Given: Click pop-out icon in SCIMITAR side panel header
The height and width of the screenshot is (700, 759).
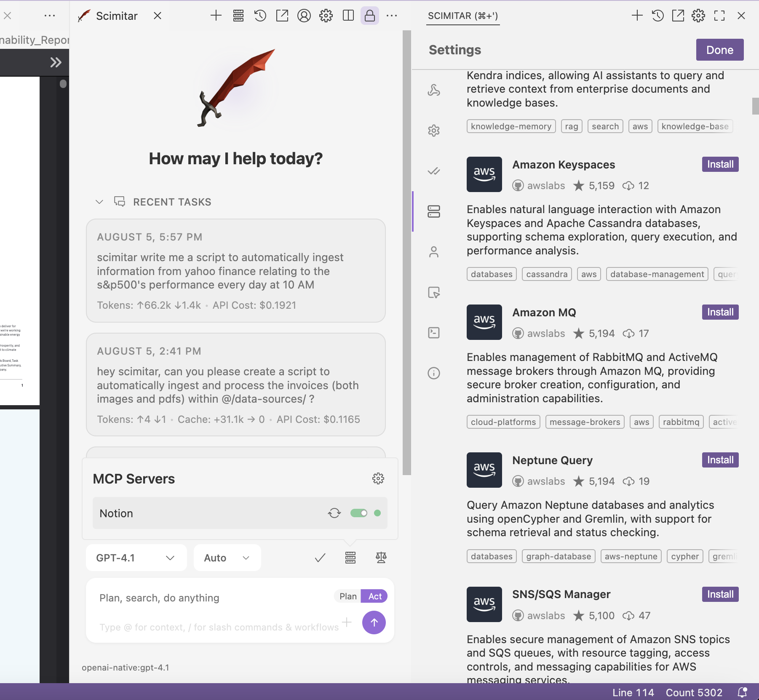Looking at the screenshot, I should [x=678, y=16].
